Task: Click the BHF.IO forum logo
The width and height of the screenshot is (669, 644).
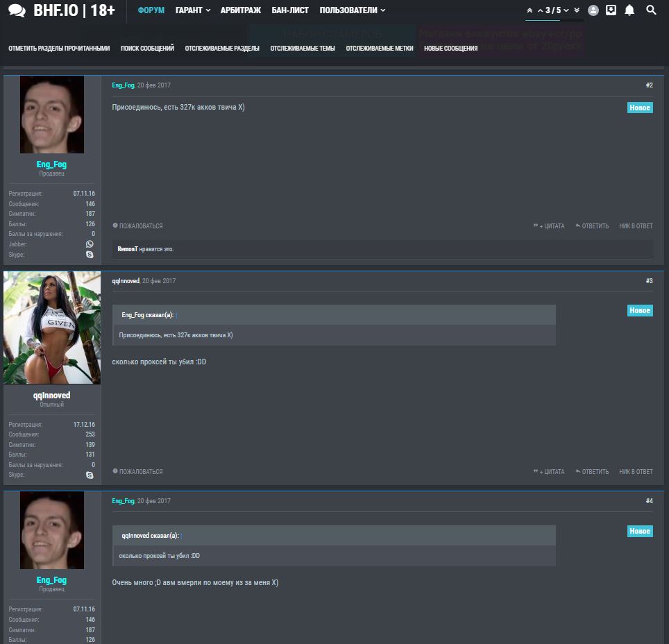Action: coord(62,10)
